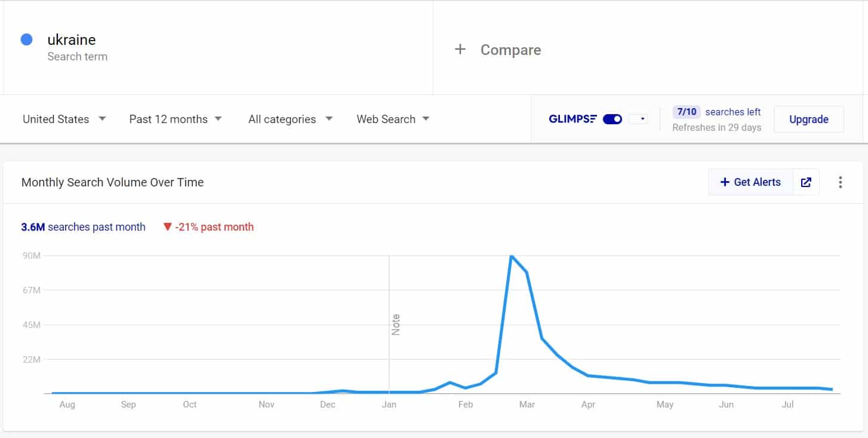Click the Get Alerts button
This screenshot has height=438, width=868.
coord(750,182)
